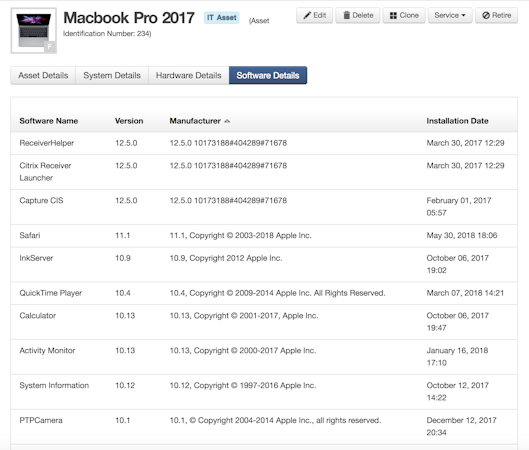Click the Edit button
Image resolution: width=529 pixels, height=450 pixels.
tap(314, 16)
